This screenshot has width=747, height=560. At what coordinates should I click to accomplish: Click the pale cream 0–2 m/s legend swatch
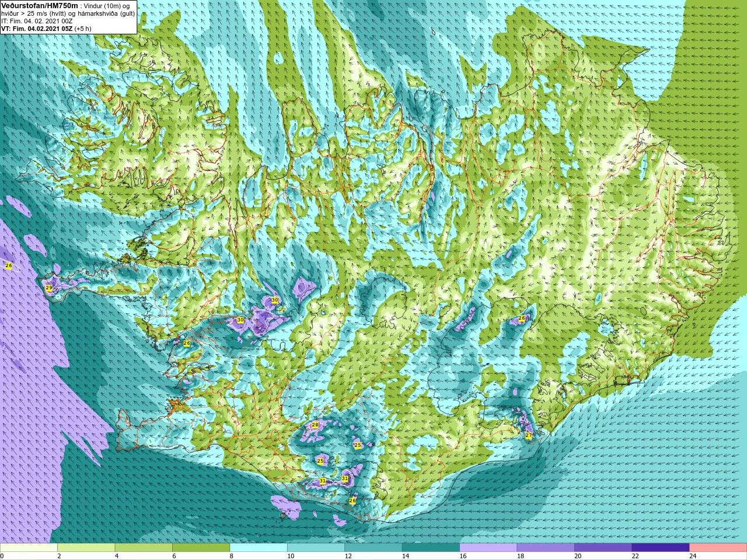(29, 548)
